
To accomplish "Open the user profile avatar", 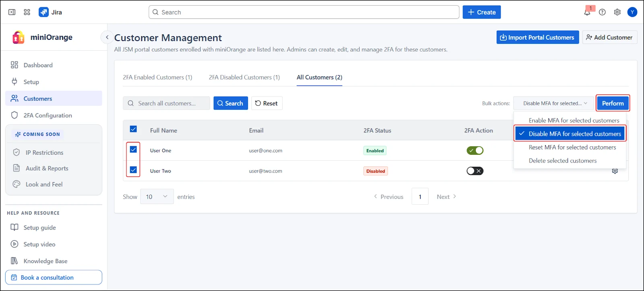I will point(632,12).
